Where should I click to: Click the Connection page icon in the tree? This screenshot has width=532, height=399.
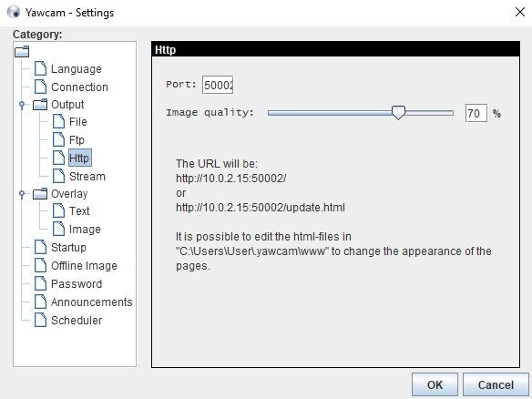tap(40, 87)
